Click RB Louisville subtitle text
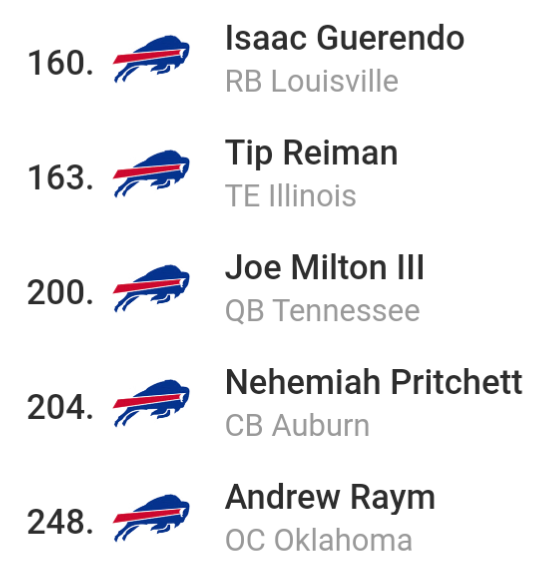Screen dimensions: 560x576 coord(312,81)
